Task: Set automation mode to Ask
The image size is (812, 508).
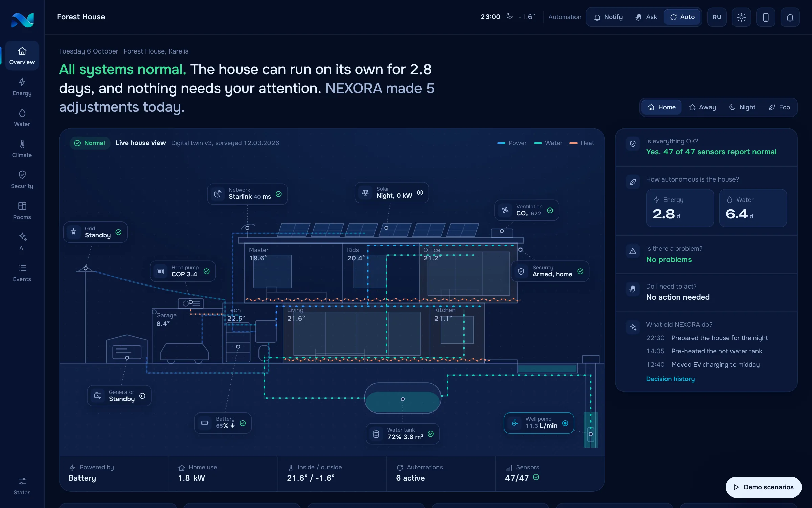Action: (646, 17)
